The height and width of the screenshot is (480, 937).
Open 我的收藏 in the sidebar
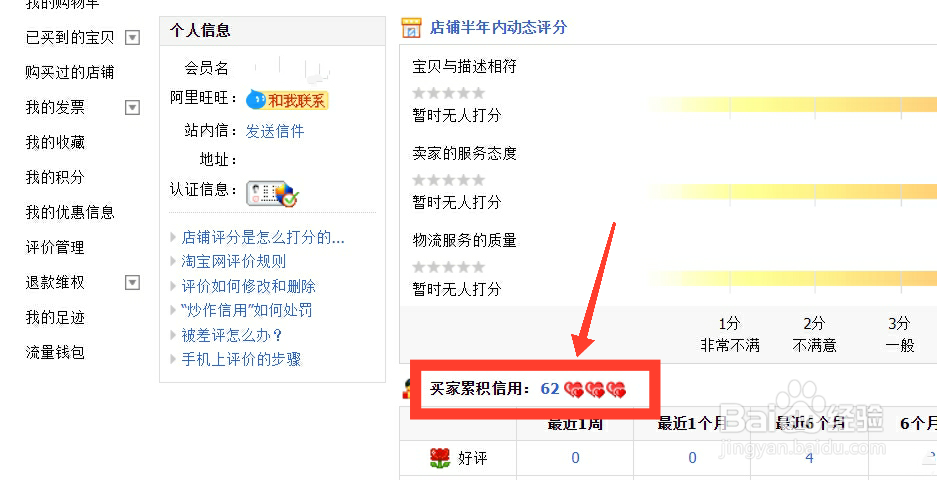pyautogui.click(x=55, y=142)
